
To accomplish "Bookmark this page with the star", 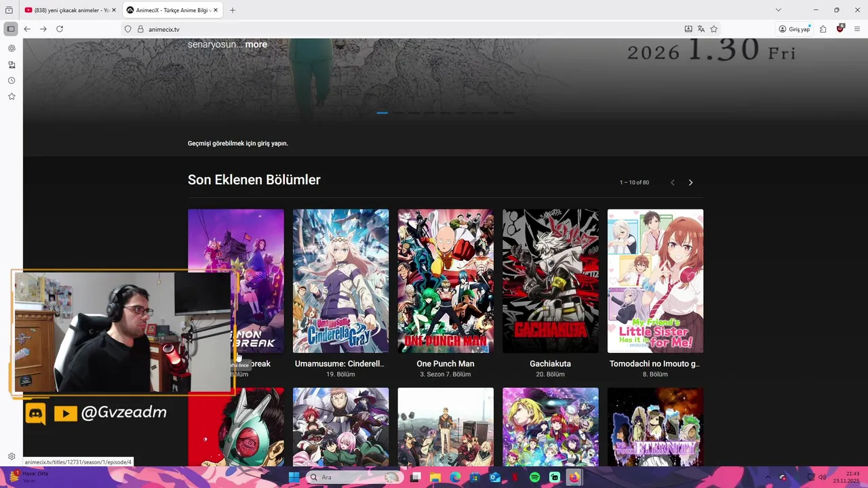I will pos(714,29).
